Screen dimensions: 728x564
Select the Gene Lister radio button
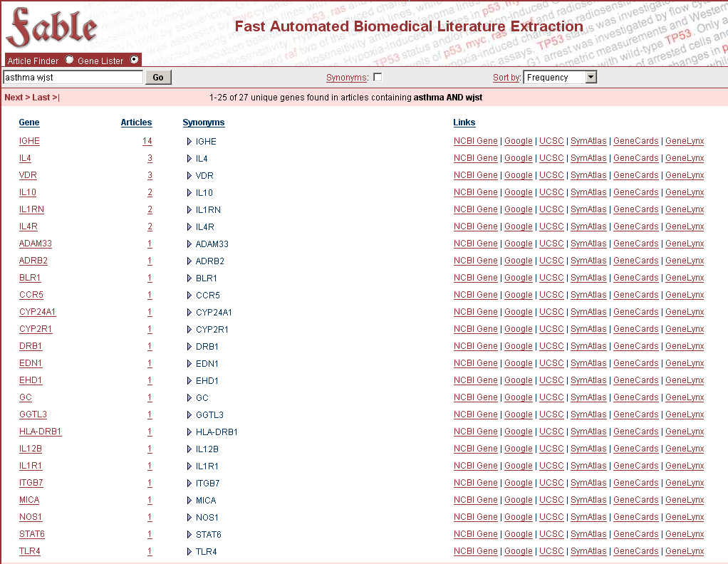pos(134,60)
